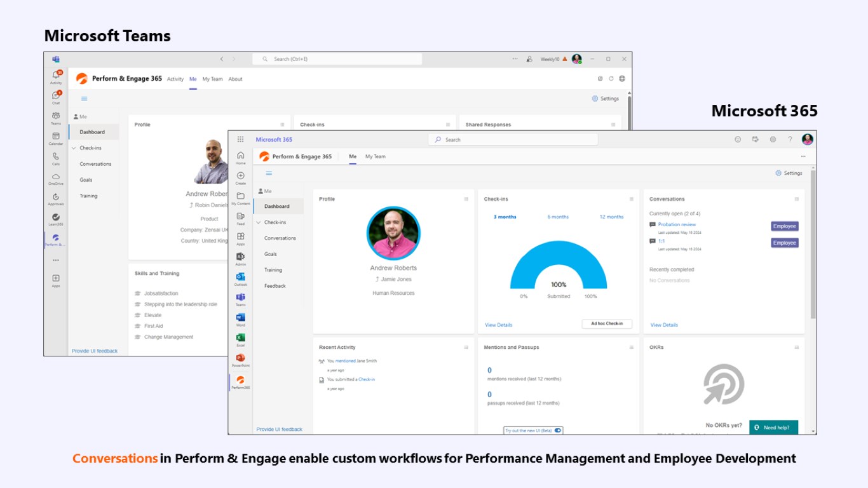Click the blue check-ins progress gauge
This screenshot has height=488, width=868.
coord(559,265)
